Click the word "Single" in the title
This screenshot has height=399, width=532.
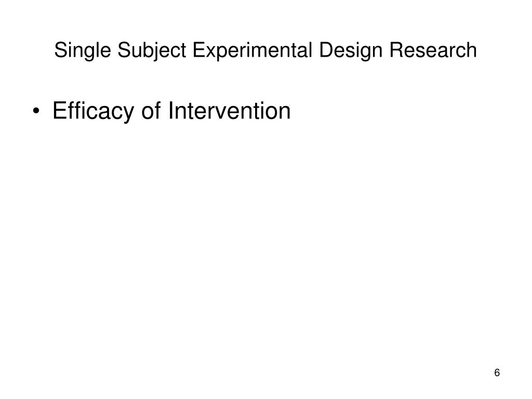83,50
